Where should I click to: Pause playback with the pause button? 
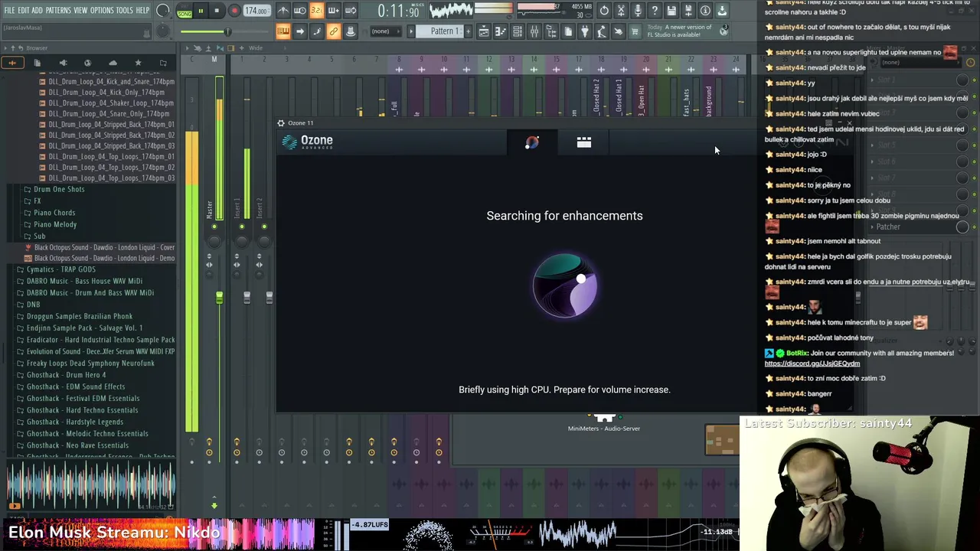point(201,11)
